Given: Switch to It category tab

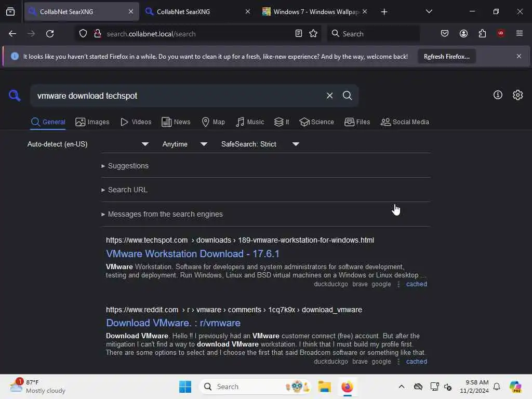Looking at the screenshot, I should [282, 122].
